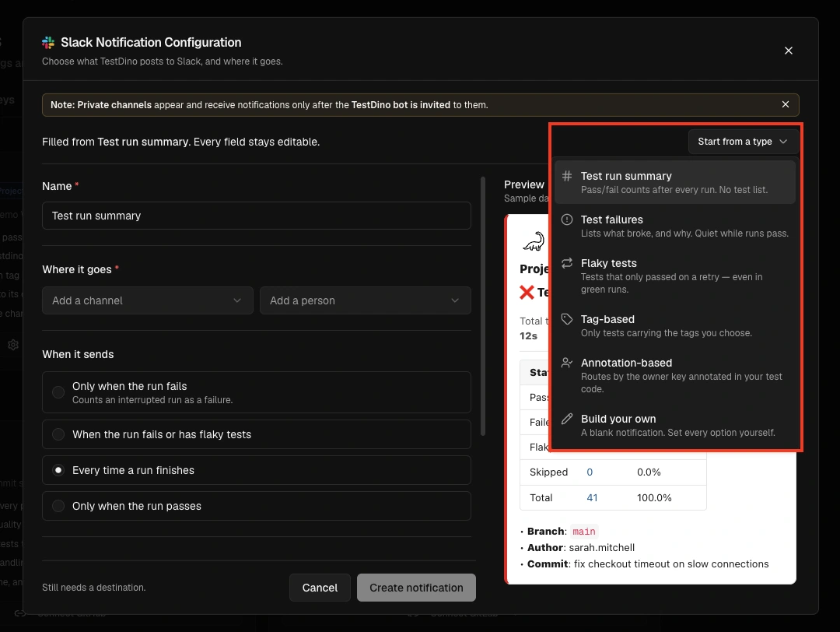Click the Create notification button
840x632 pixels.
click(416, 588)
